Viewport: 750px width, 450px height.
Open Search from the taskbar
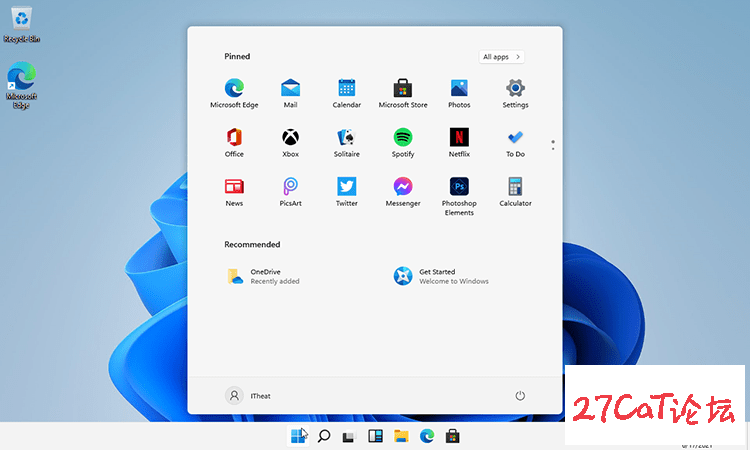click(x=324, y=436)
